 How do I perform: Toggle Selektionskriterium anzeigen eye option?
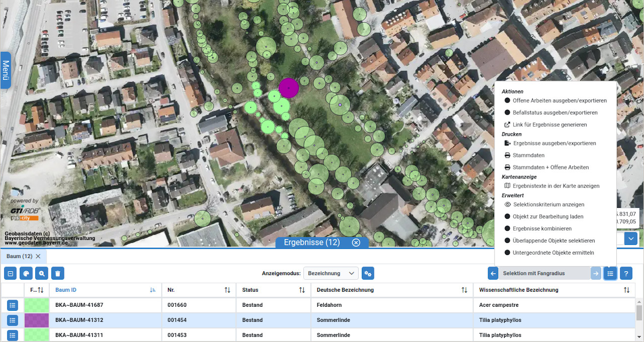548,205
